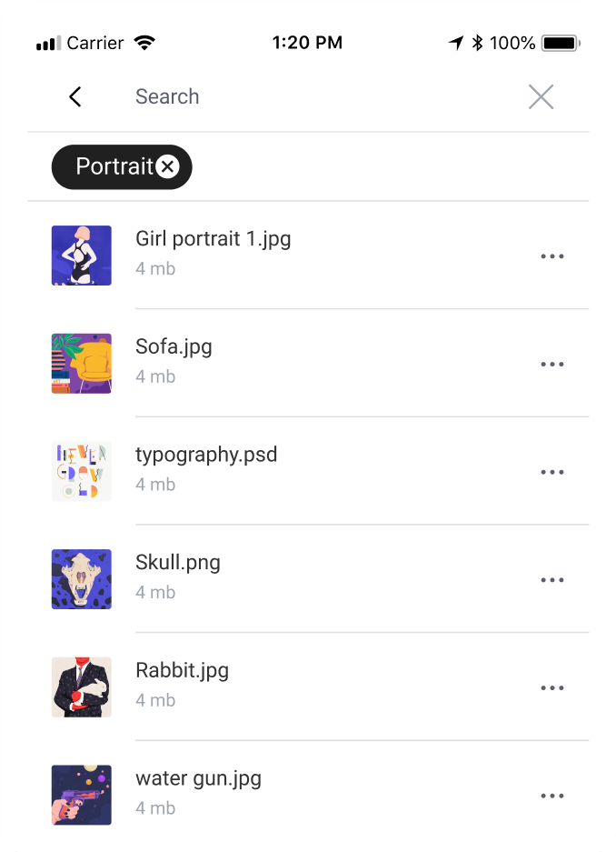Open the typography artwork thumbnail
This screenshot has height=852, width=616.
[82, 472]
